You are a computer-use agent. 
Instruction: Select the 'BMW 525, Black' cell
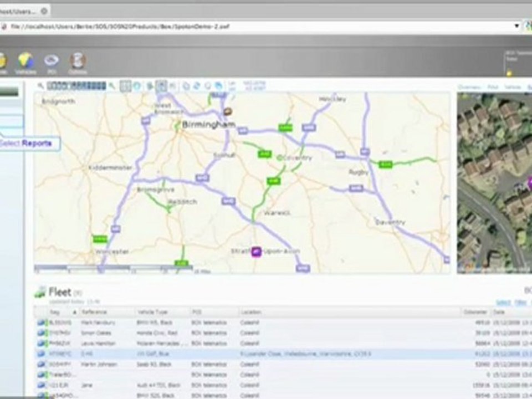pos(155,396)
